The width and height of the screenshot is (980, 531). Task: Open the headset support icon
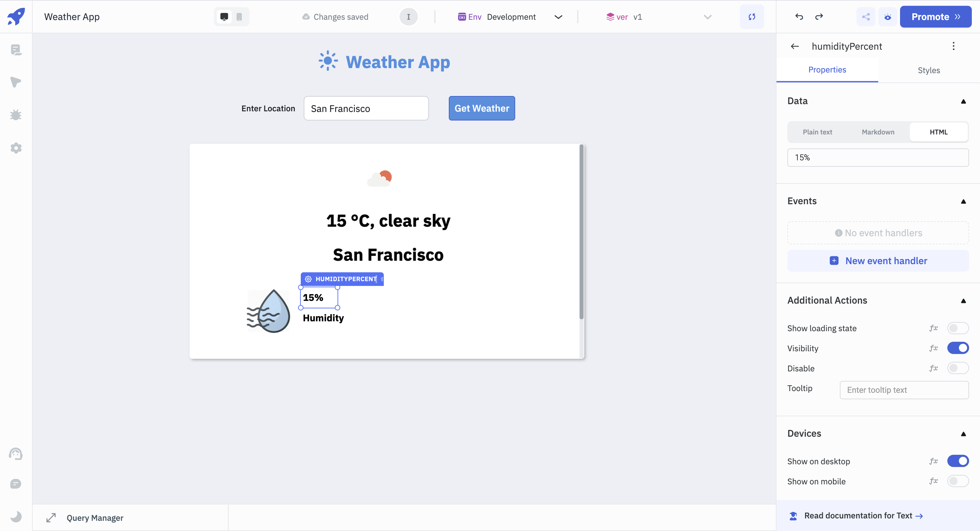(x=16, y=454)
